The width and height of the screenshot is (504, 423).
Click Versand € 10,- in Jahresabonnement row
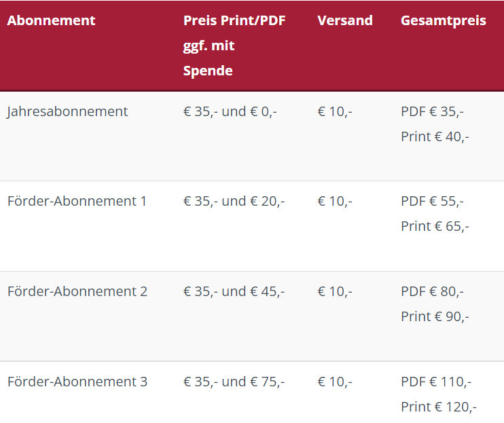click(x=335, y=112)
